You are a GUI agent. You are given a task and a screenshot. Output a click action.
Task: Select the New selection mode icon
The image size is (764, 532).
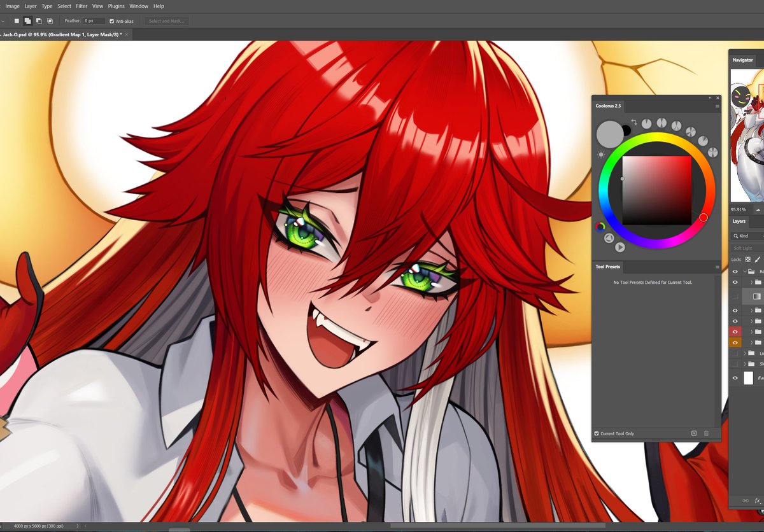point(17,21)
